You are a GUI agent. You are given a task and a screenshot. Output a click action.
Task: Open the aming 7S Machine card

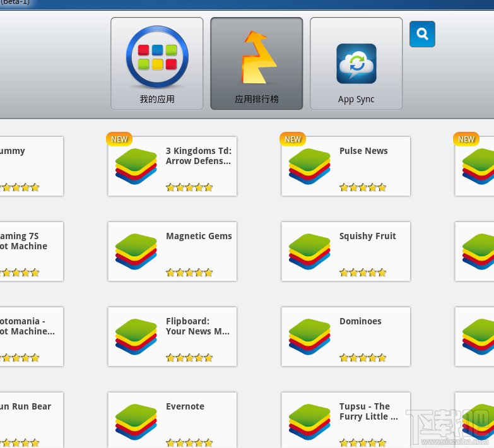tap(32, 251)
